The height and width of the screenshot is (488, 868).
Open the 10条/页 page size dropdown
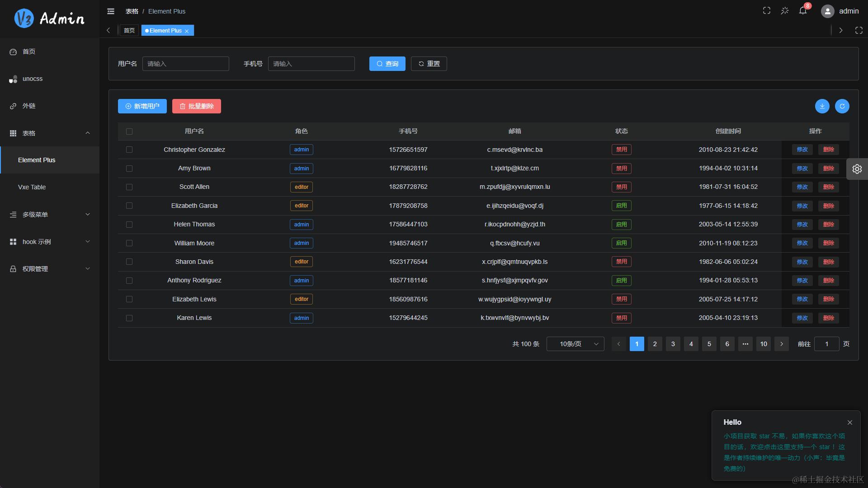575,344
